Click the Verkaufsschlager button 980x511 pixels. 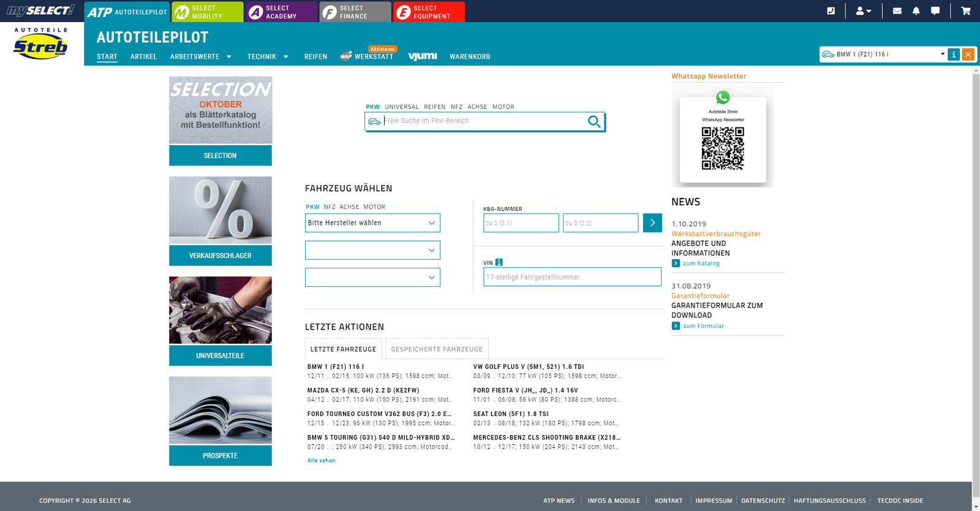click(x=221, y=255)
